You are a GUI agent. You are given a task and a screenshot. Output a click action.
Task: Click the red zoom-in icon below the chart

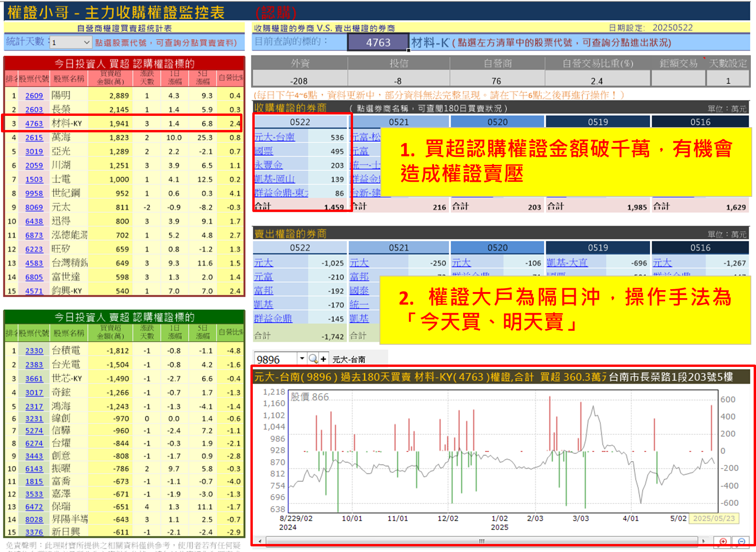coord(723,542)
